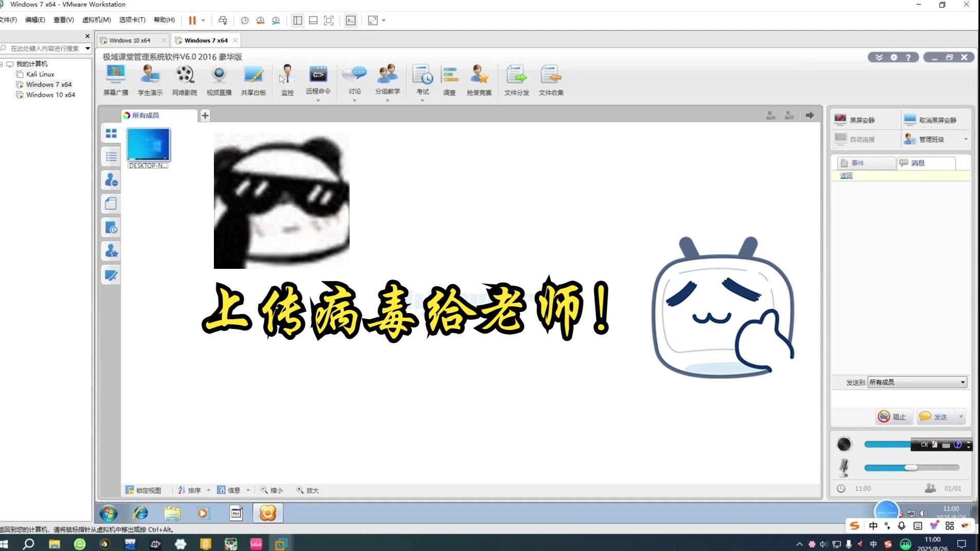Adjust microphone volume slider
The height and width of the screenshot is (551, 980).
pyautogui.click(x=911, y=468)
